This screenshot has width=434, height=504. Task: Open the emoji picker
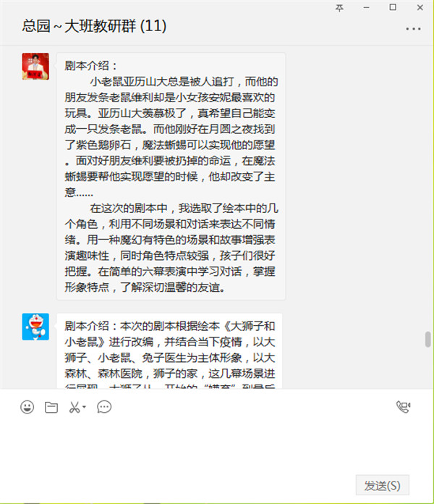(27, 407)
